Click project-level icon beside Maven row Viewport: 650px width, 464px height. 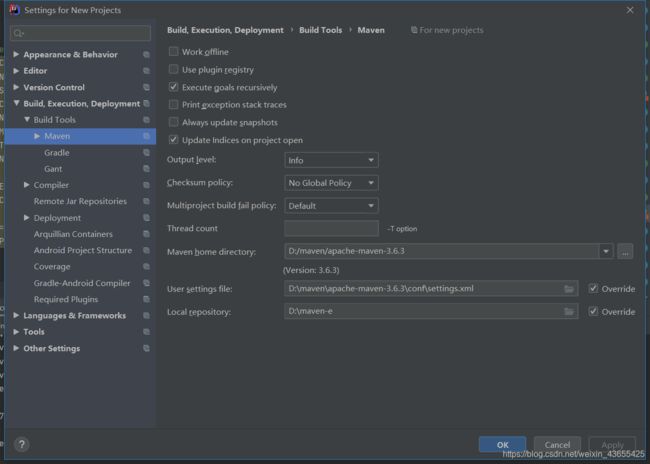146,136
